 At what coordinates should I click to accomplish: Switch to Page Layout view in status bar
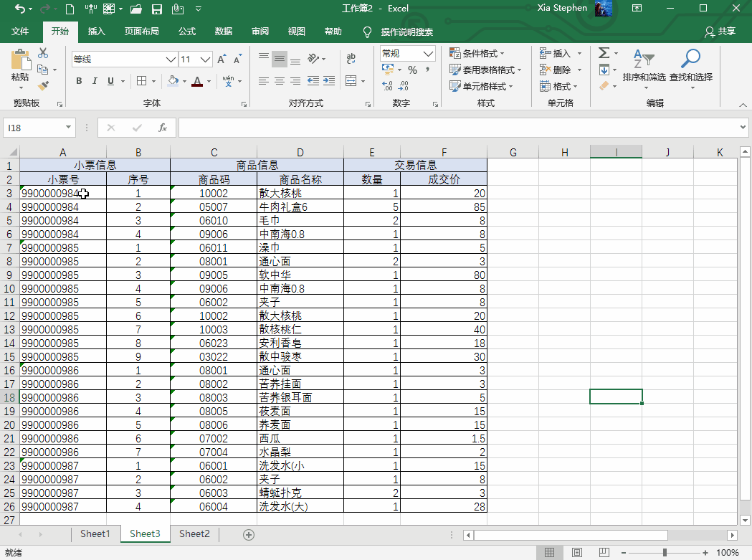pos(577,552)
